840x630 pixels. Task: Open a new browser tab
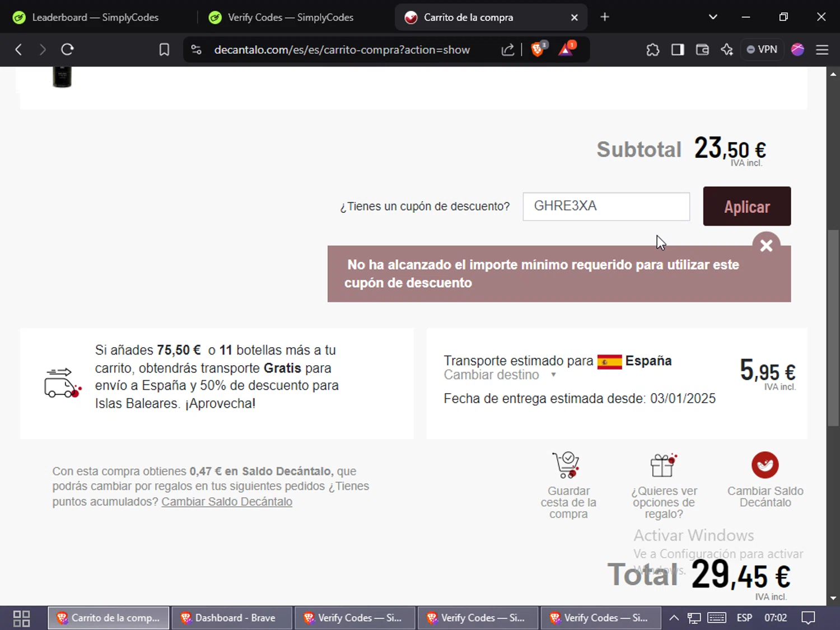tap(605, 17)
